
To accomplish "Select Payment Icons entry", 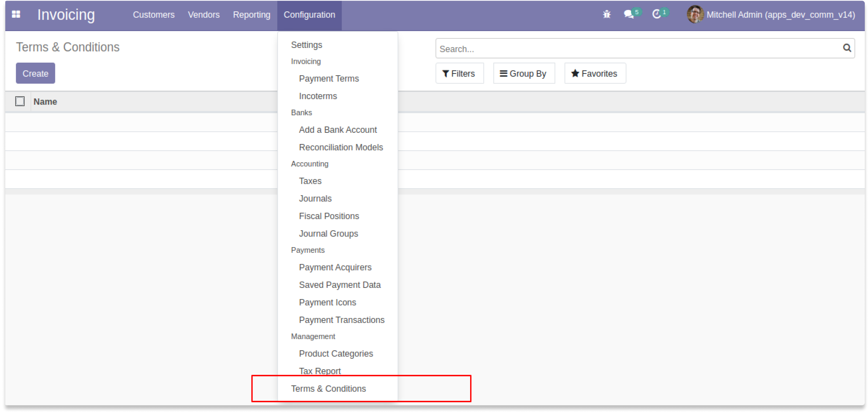I will pyautogui.click(x=327, y=302).
